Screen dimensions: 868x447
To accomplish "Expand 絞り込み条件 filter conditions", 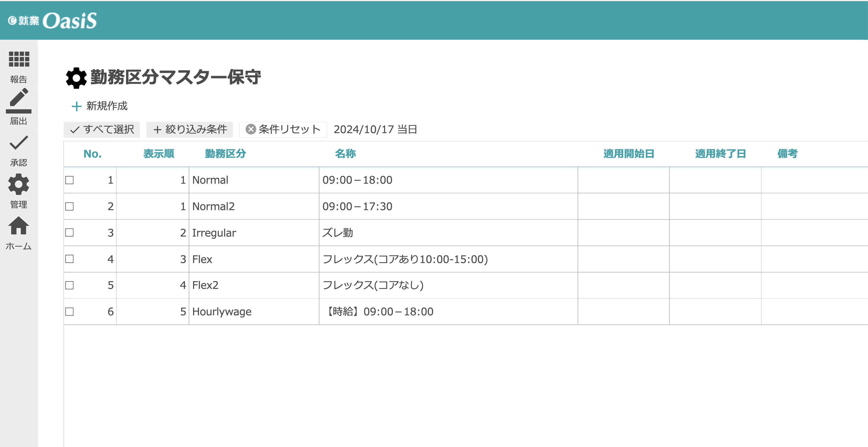I will click(190, 130).
